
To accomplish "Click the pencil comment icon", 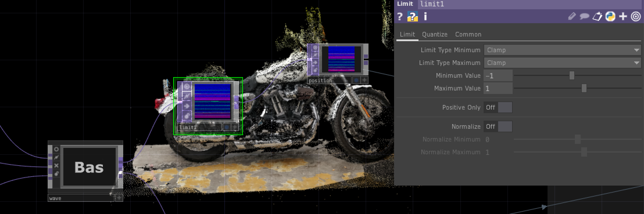I will (x=572, y=17).
